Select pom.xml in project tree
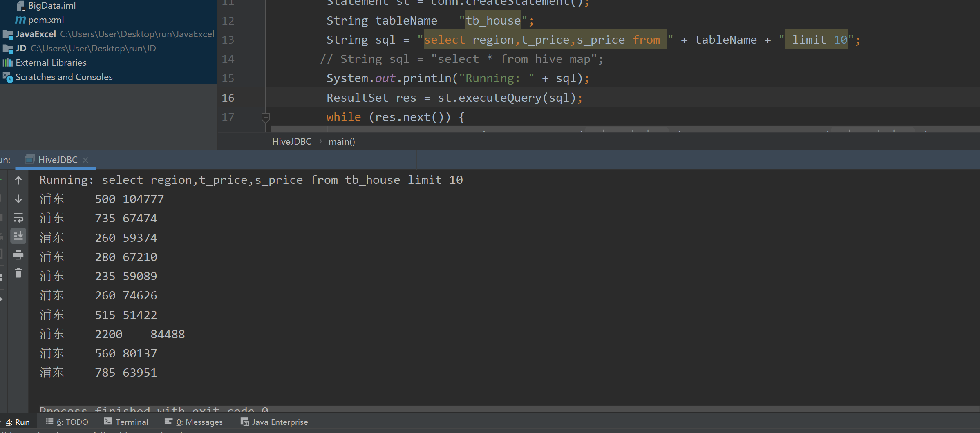The height and width of the screenshot is (433, 980). coord(46,20)
